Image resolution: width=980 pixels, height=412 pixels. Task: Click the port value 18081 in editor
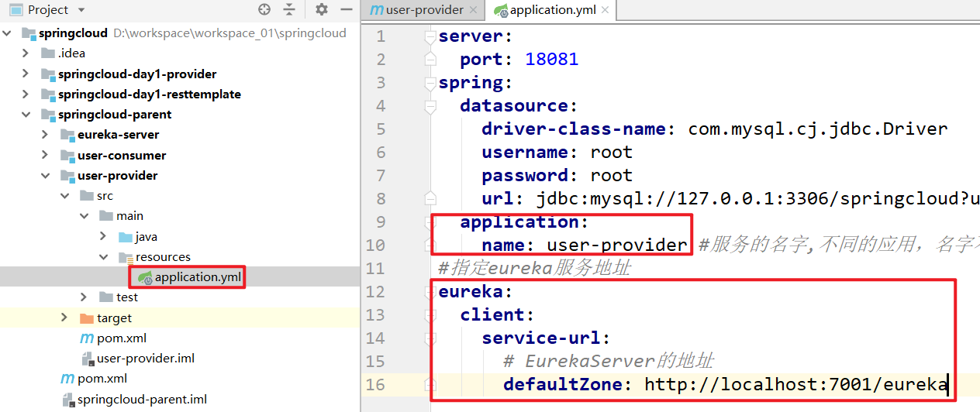coord(551,60)
